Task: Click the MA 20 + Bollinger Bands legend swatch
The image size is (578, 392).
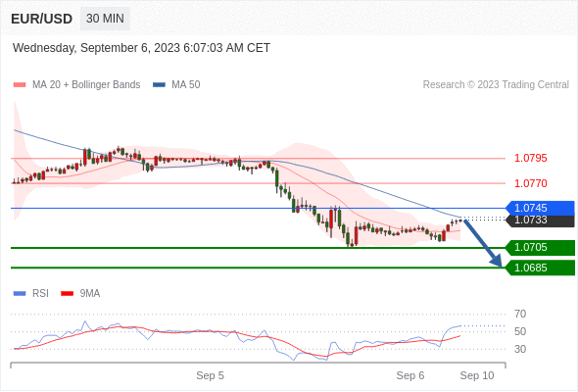Action: coord(20,85)
